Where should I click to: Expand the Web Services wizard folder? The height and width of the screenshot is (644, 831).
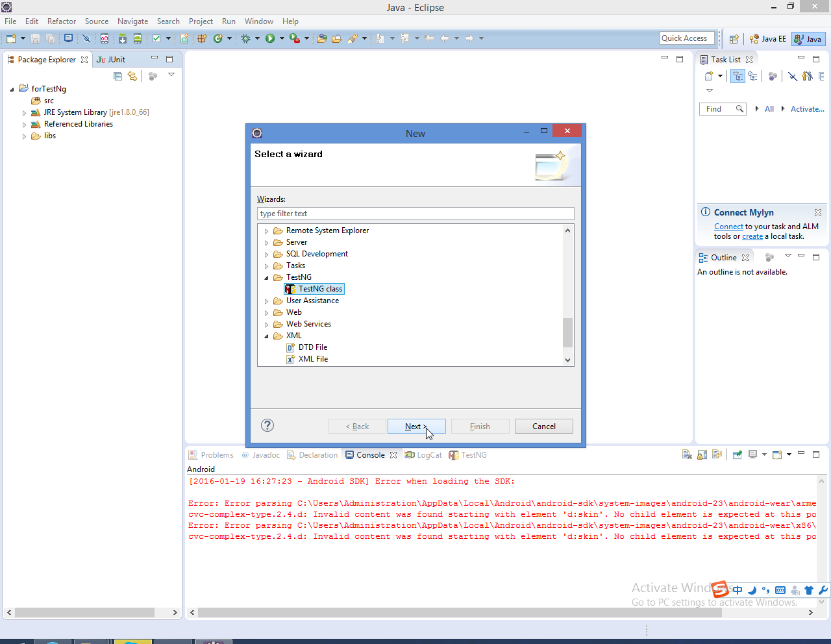tap(266, 325)
